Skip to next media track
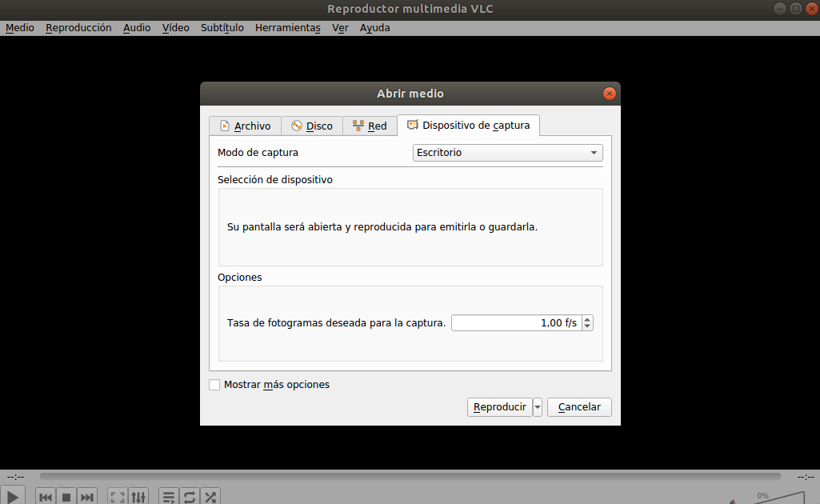 coord(87,497)
